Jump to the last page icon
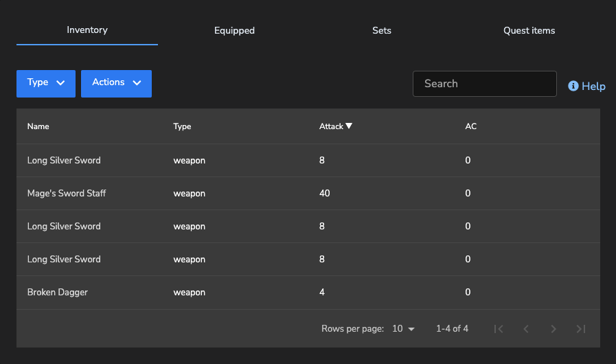 pos(581,328)
